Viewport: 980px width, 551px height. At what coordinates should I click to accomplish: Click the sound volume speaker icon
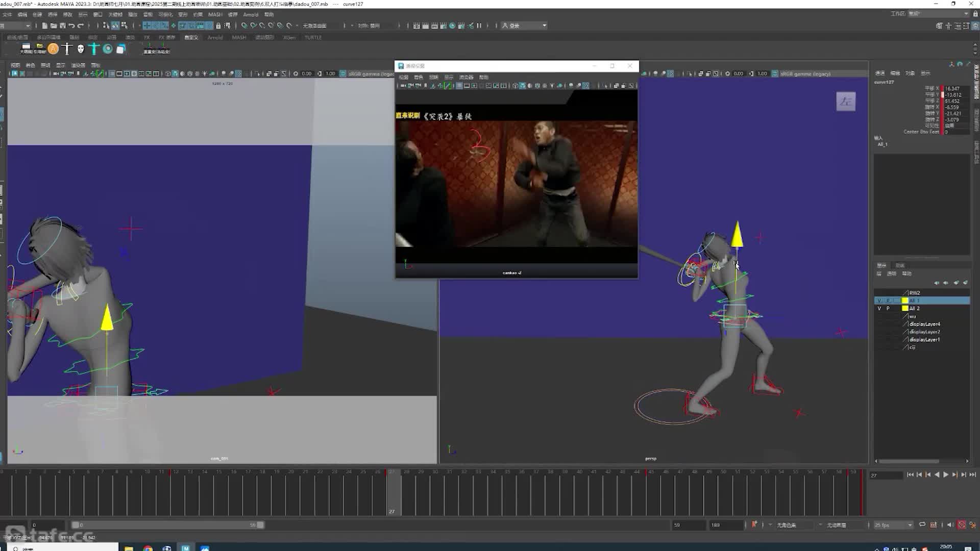coord(950,524)
